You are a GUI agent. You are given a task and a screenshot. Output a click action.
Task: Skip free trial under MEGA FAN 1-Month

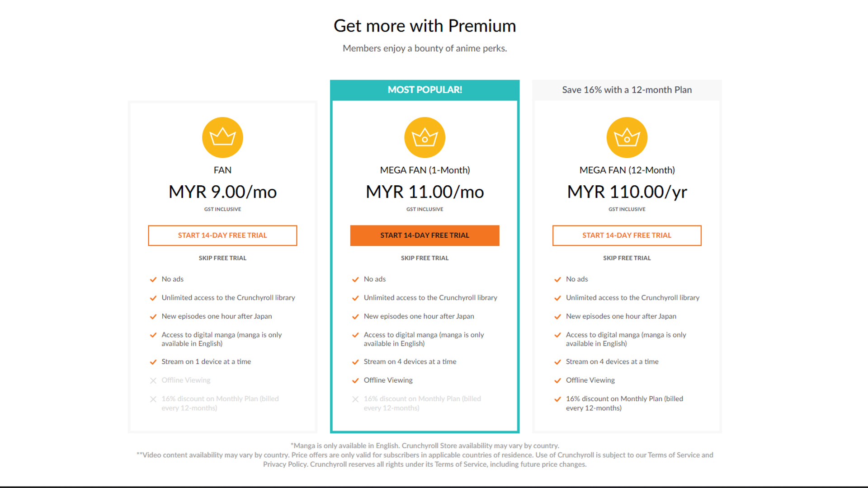[425, 258]
